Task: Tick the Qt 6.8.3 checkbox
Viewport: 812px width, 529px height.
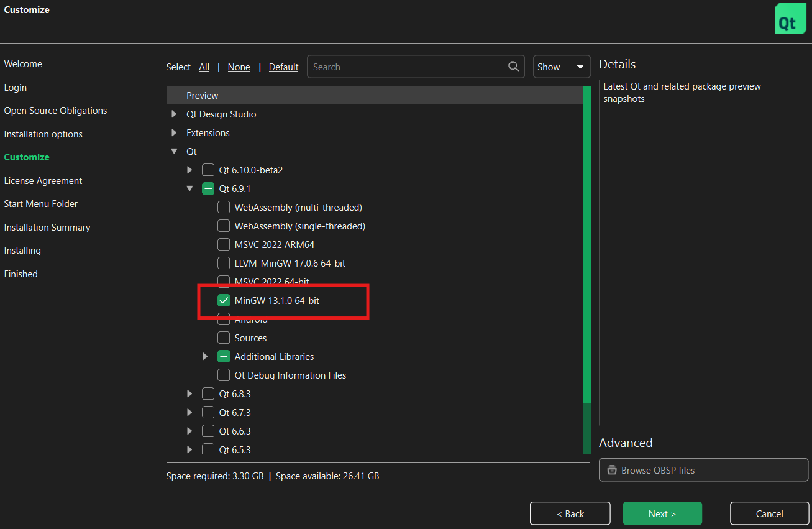Action: click(208, 393)
